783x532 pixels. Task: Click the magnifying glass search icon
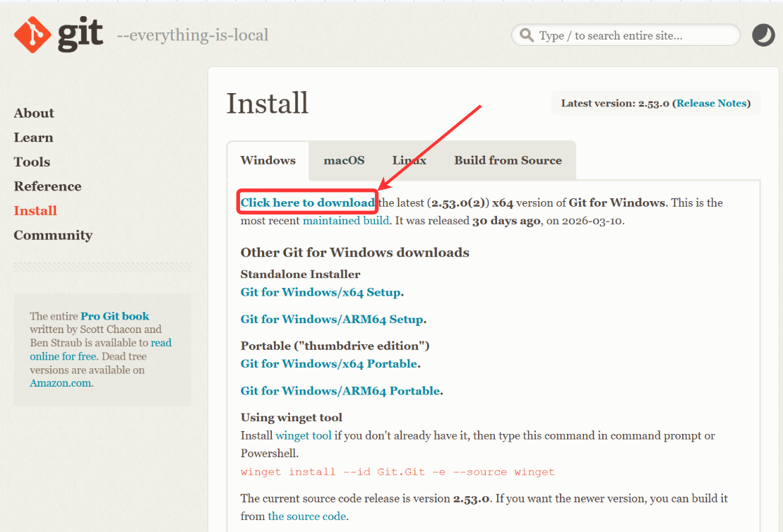point(526,35)
